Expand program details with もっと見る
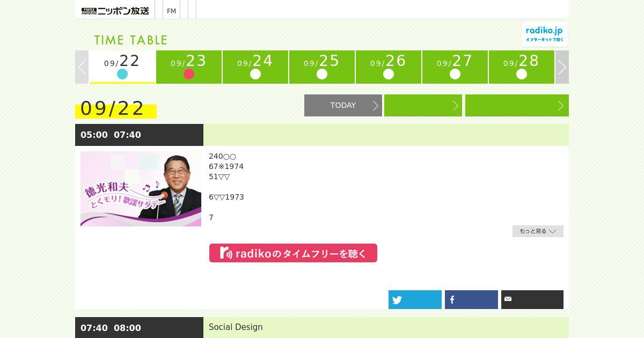644x338 pixels. (x=538, y=231)
